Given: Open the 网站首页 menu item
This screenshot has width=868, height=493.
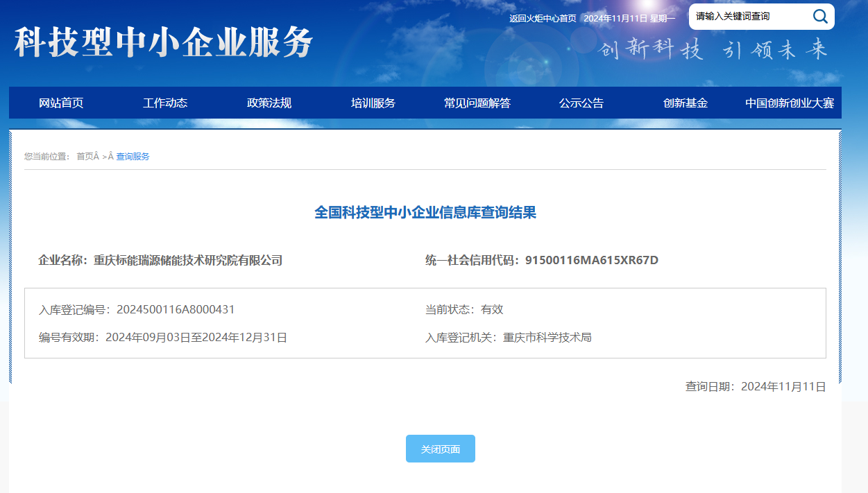Looking at the screenshot, I should point(61,103).
